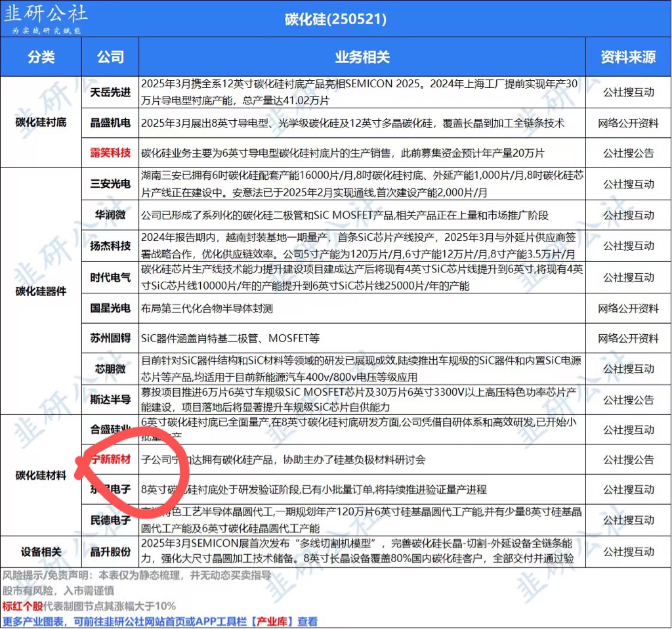Click 公社搜互动 source in 扬杰科技 row
Viewport: 672px width, 629px height.
click(x=628, y=246)
